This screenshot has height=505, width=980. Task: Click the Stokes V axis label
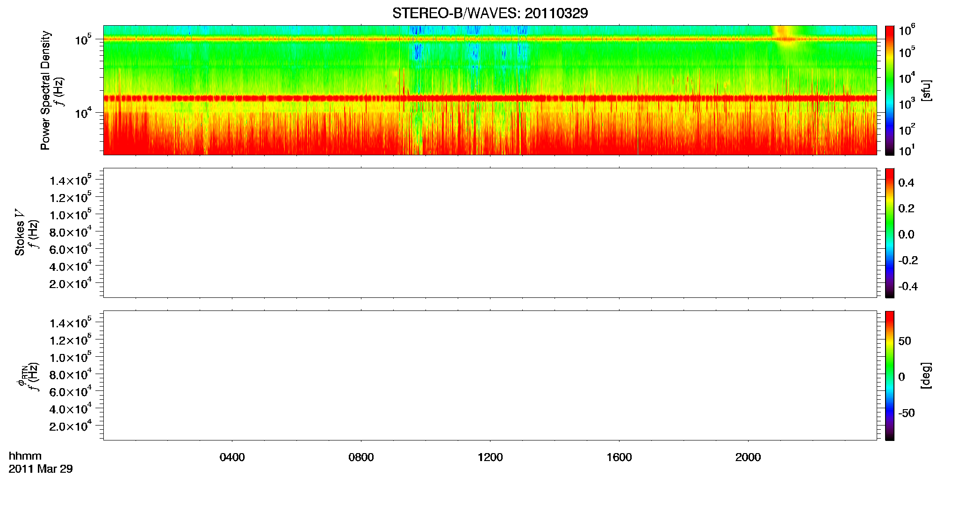tap(20, 233)
